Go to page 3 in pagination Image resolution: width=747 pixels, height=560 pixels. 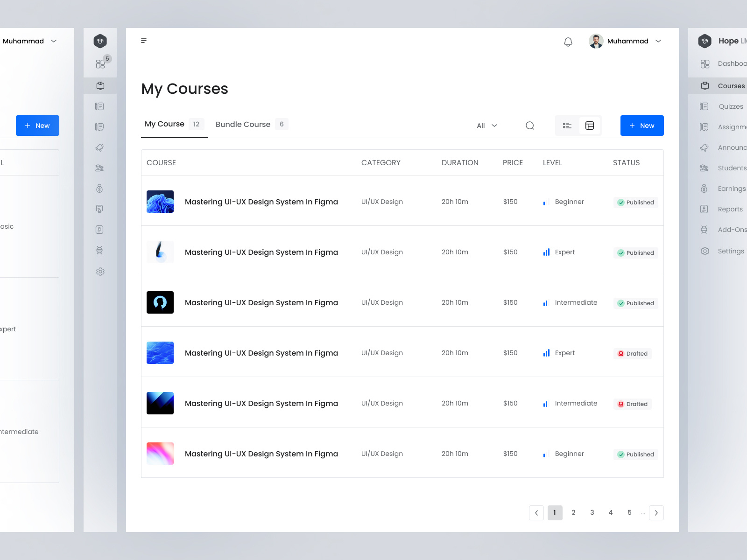[x=592, y=512]
